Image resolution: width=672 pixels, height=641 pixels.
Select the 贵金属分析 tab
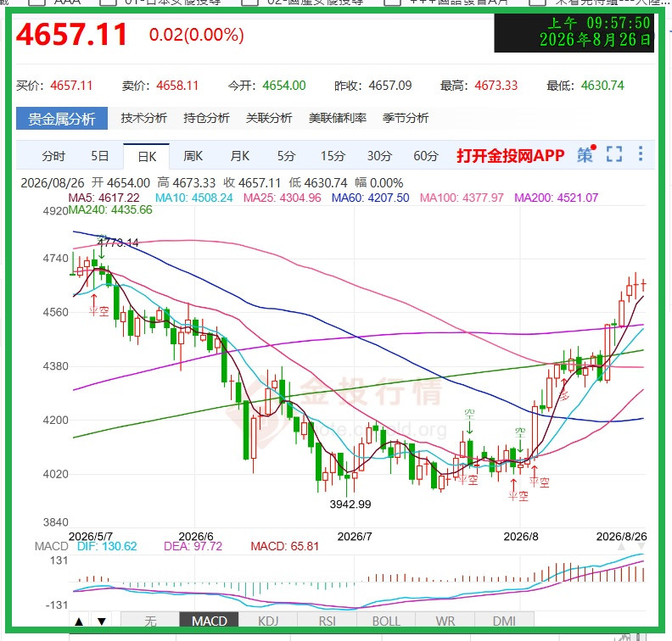(62, 119)
